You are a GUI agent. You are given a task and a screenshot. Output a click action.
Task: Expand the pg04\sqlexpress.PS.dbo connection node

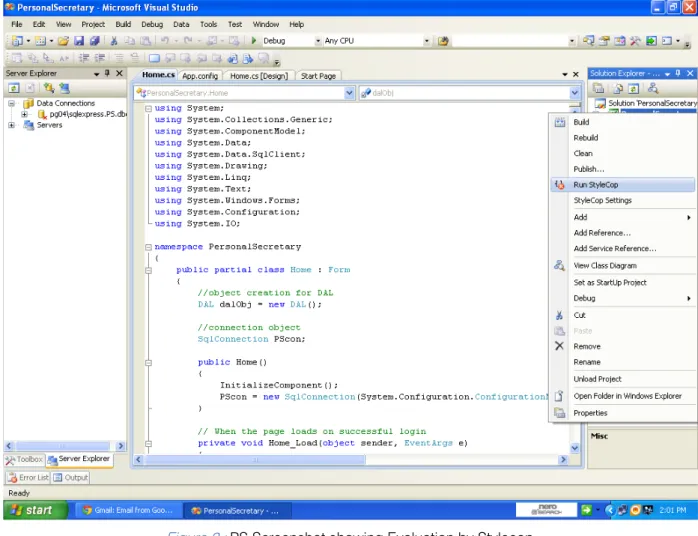pos(24,114)
